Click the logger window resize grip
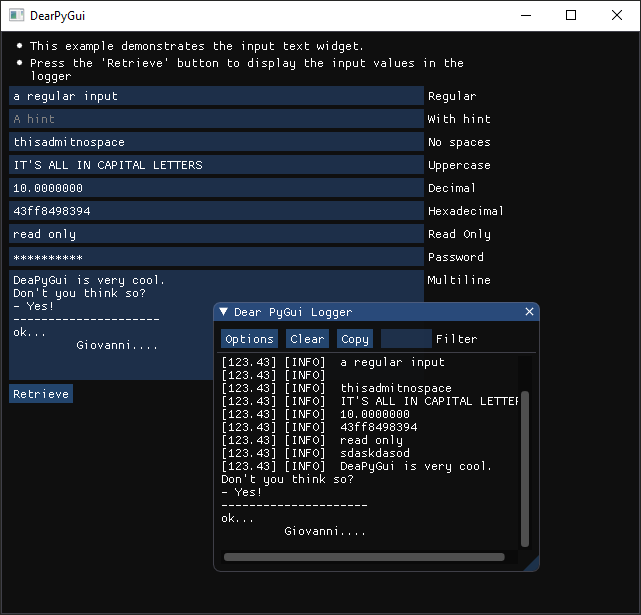This screenshot has height=615, width=641. pyautogui.click(x=533, y=564)
